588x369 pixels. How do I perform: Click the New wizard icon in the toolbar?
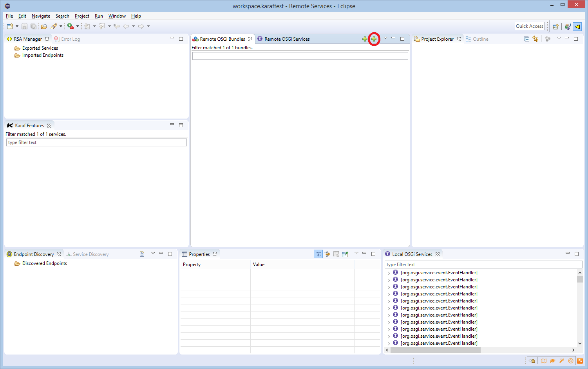pos(10,26)
